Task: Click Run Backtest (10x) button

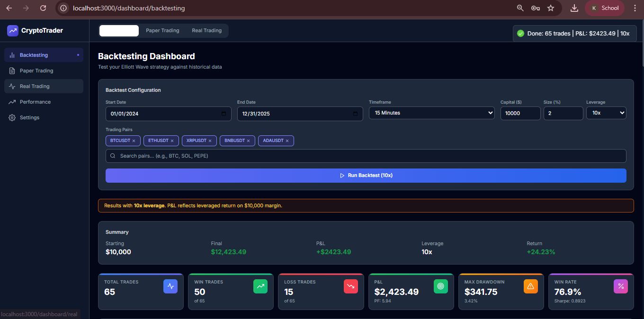Action: point(366,176)
